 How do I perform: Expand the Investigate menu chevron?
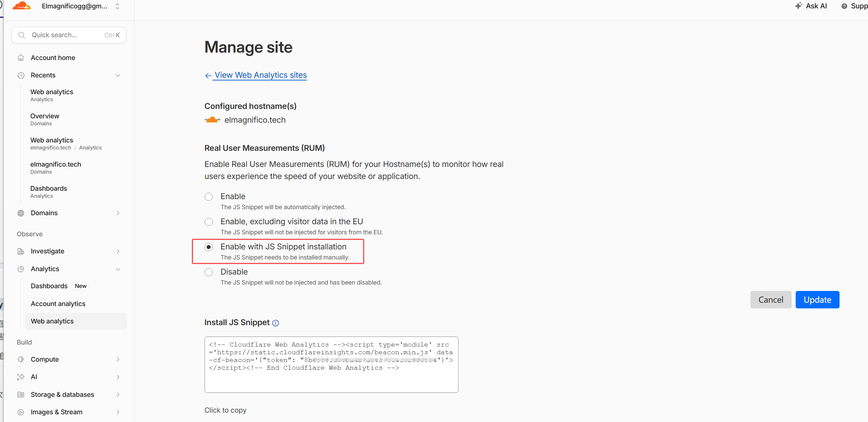118,251
